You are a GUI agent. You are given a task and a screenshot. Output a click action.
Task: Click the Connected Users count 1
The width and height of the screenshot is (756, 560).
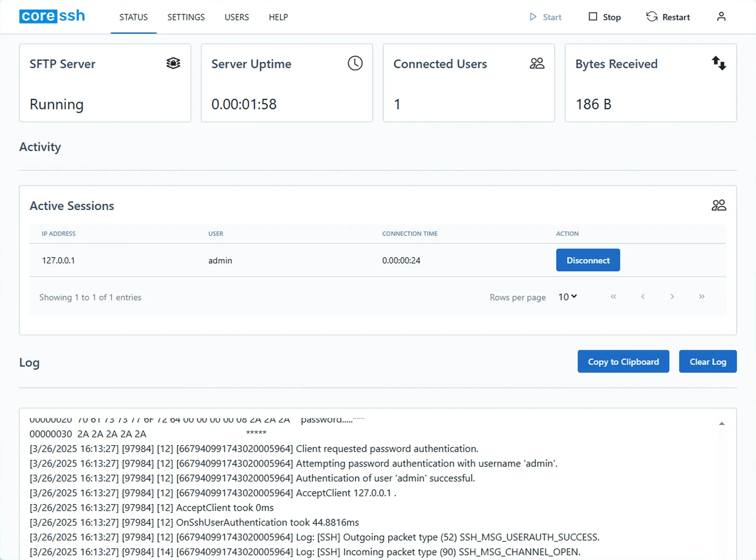click(x=397, y=104)
